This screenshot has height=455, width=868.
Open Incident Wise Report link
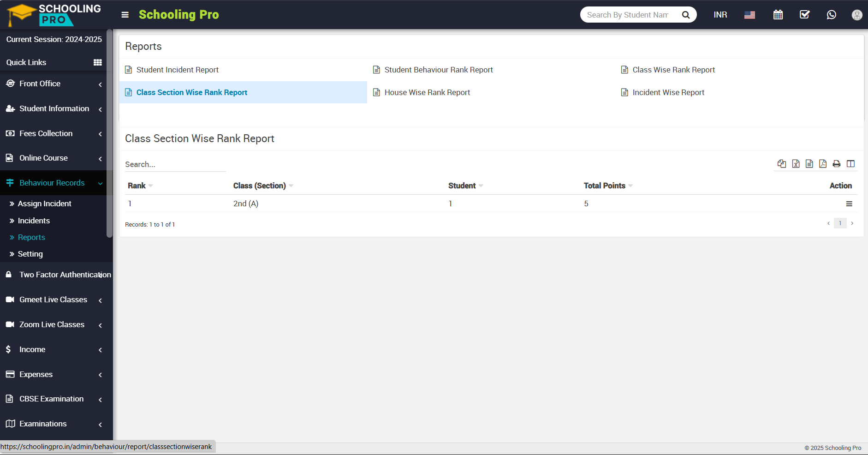coord(668,92)
